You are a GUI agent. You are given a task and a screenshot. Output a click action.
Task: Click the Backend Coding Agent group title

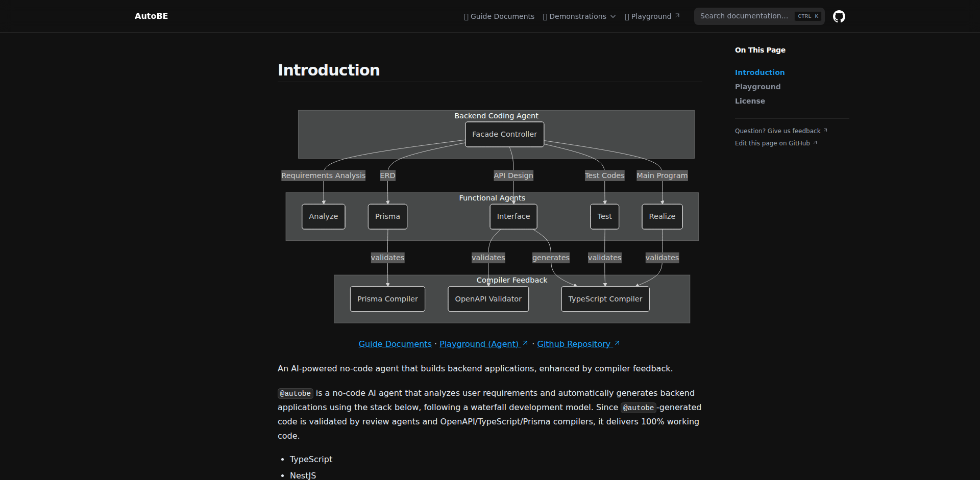496,116
